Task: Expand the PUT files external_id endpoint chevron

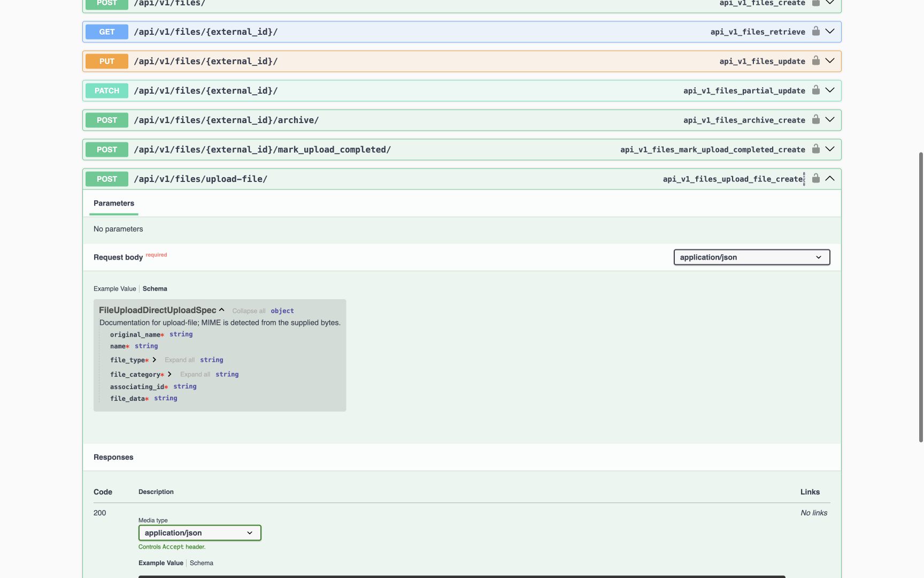Action: click(830, 60)
